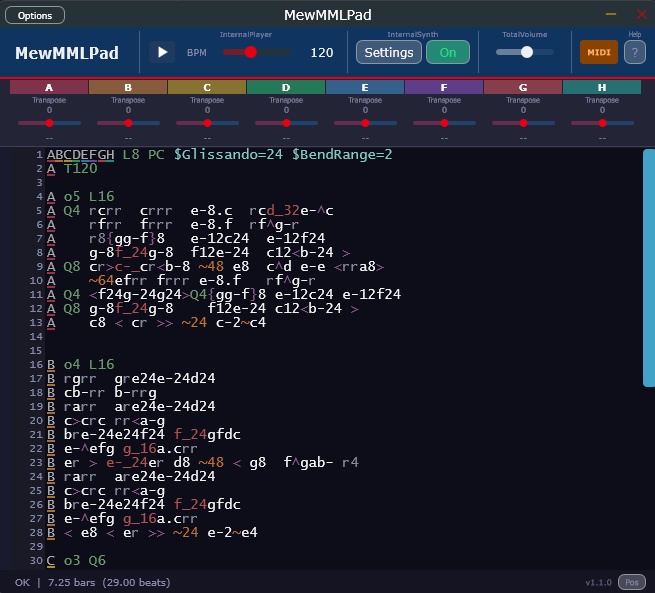Click the BPM value 120
This screenshot has width=655, height=593.
coord(322,53)
